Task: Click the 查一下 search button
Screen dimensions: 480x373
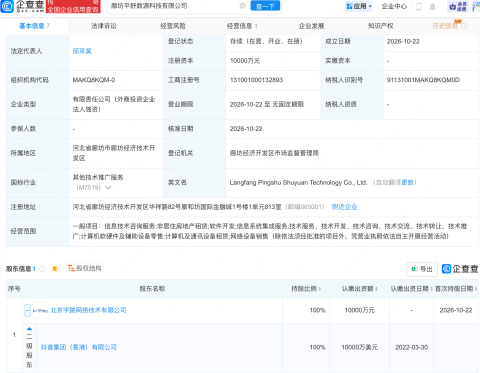Action: click(x=265, y=6)
